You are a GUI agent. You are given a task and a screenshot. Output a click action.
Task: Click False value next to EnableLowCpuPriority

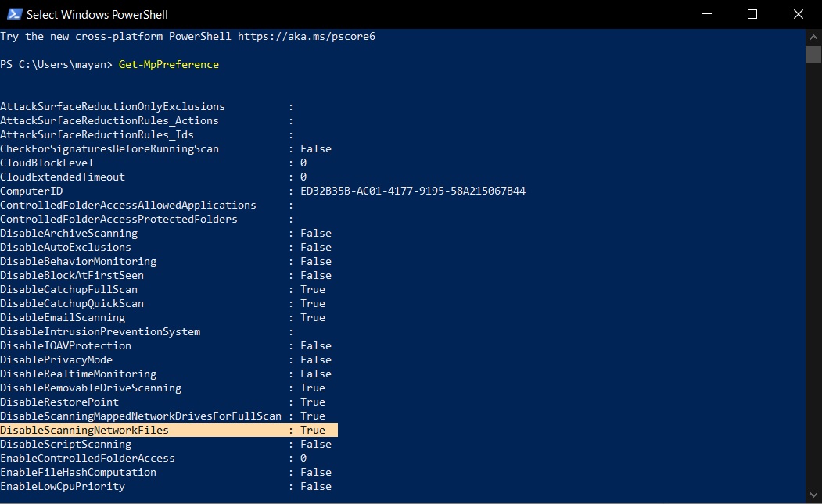[x=316, y=486]
